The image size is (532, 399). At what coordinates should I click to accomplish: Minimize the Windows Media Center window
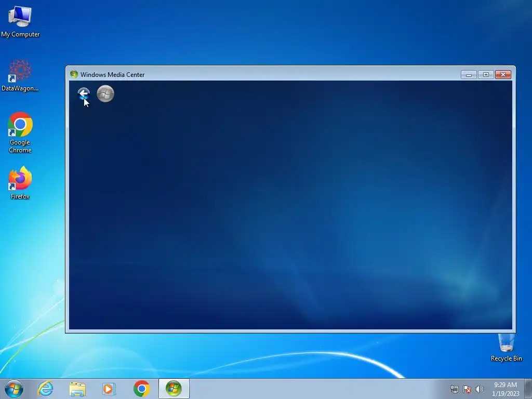(469, 75)
